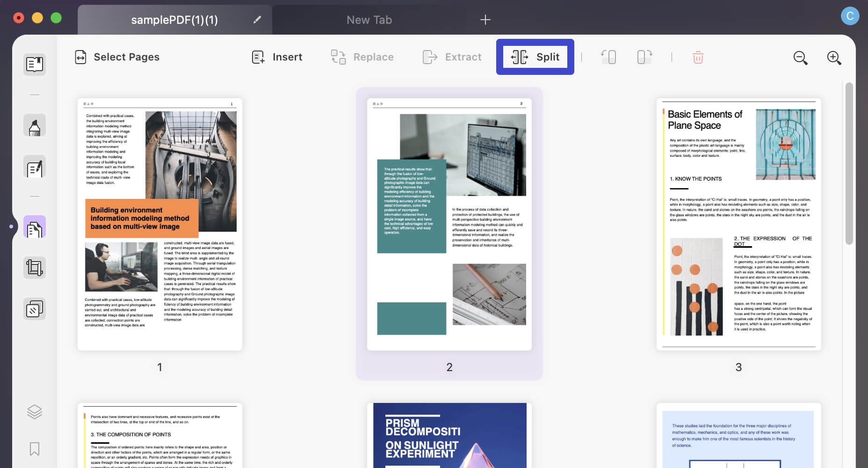Click the Insert button label
This screenshot has width=868, height=468.
[x=287, y=57]
